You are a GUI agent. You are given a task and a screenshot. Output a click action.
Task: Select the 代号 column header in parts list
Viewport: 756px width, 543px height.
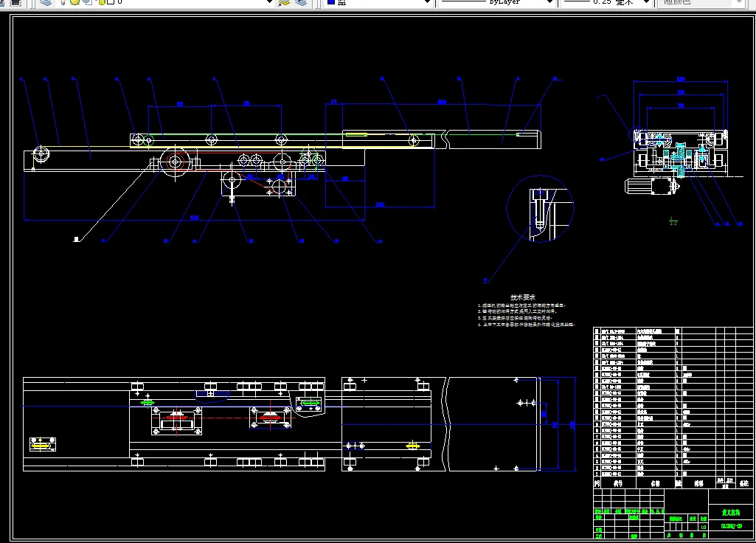tap(617, 483)
